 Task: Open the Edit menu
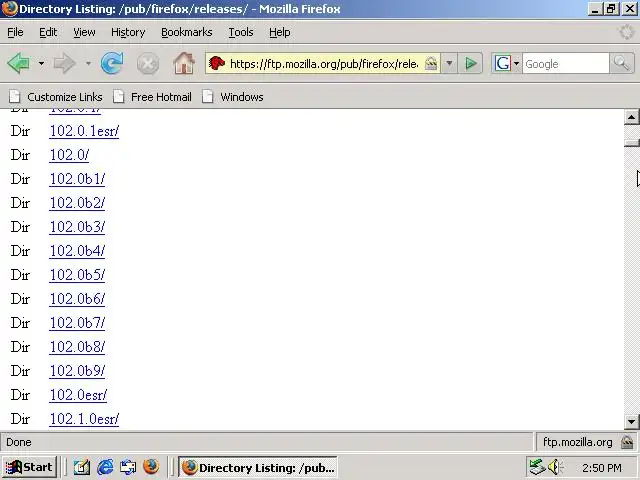coord(48,32)
